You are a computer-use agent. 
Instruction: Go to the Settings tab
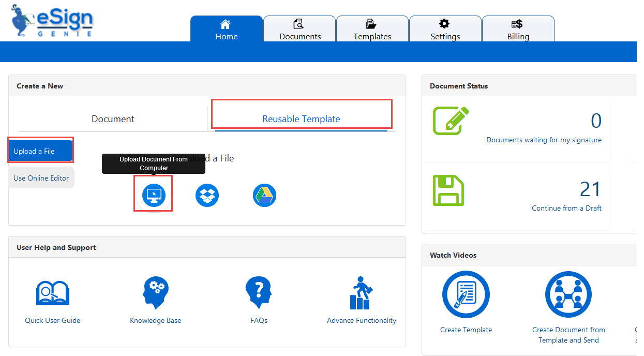[x=445, y=29]
